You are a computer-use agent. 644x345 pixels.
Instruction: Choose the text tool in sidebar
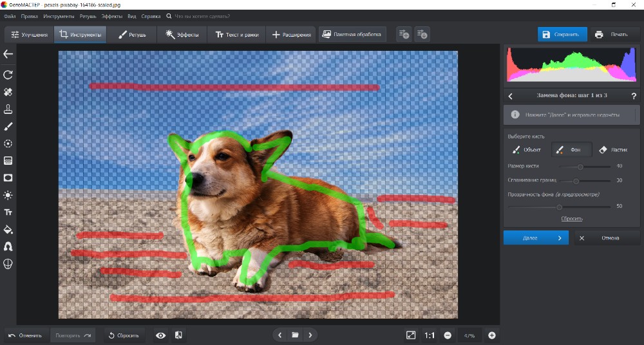8,212
